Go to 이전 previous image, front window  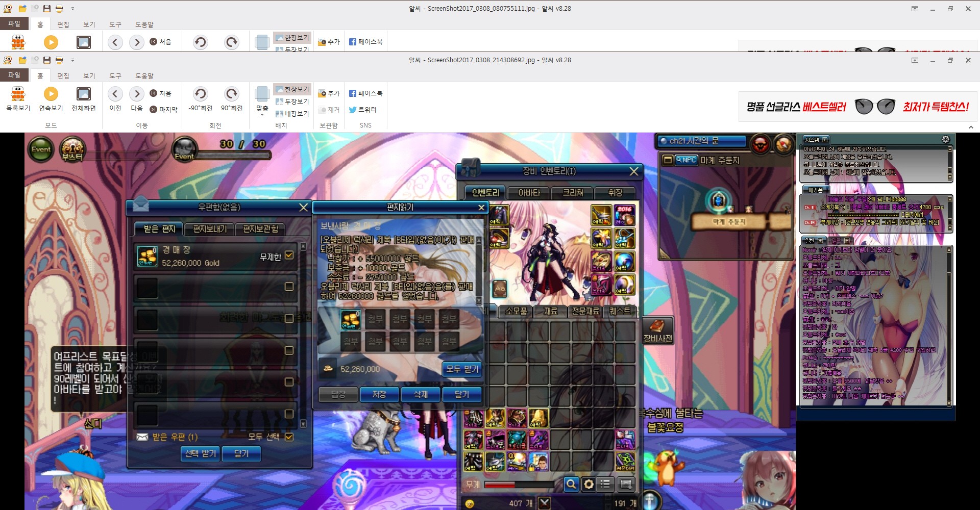[115, 99]
